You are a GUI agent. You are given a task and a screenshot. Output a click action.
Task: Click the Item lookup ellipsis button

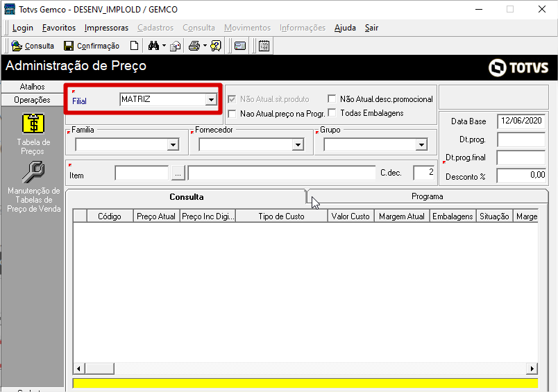pyautogui.click(x=178, y=173)
